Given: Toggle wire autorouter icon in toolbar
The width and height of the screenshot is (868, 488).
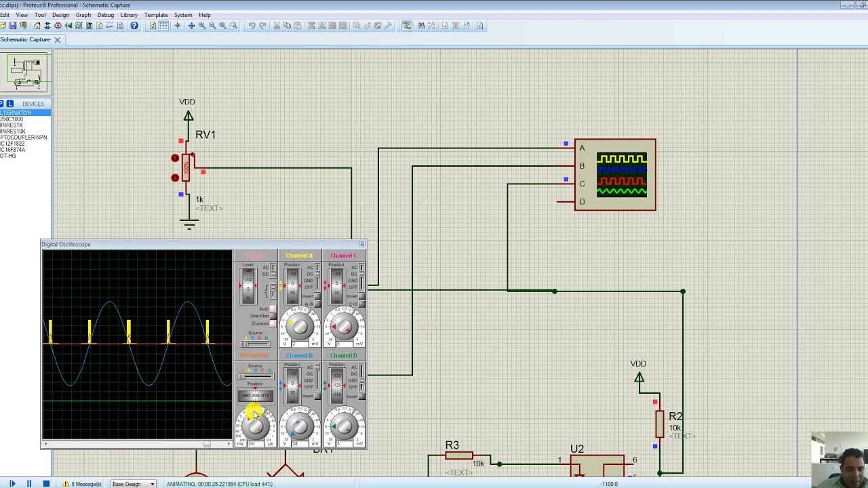Looking at the screenshot, I should coord(407,26).
